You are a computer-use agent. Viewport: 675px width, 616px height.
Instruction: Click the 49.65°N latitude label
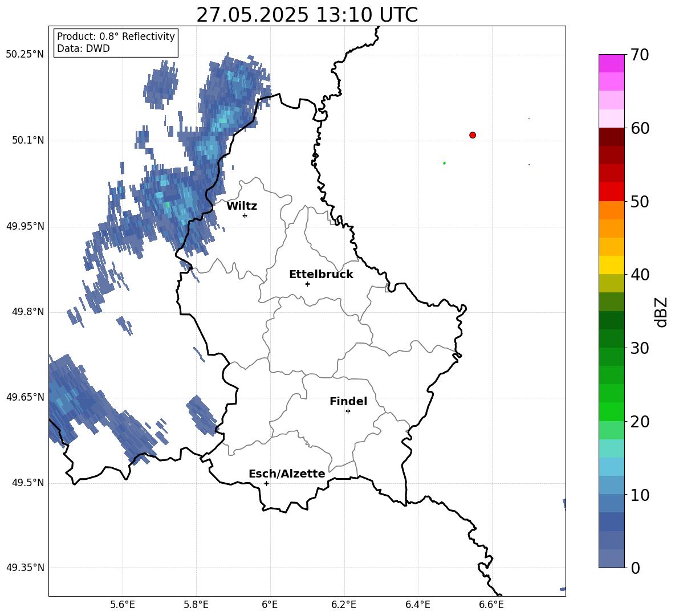tap(25, 397)
